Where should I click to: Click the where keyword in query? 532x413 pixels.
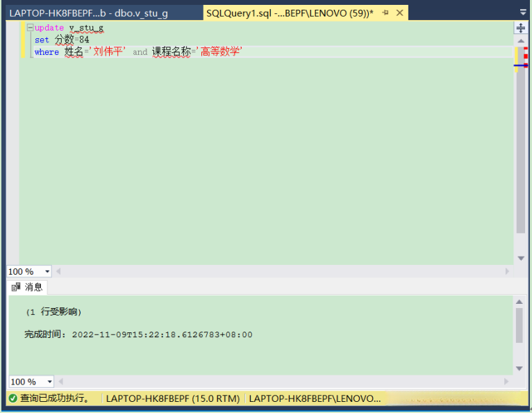click(x=47, y=52)
